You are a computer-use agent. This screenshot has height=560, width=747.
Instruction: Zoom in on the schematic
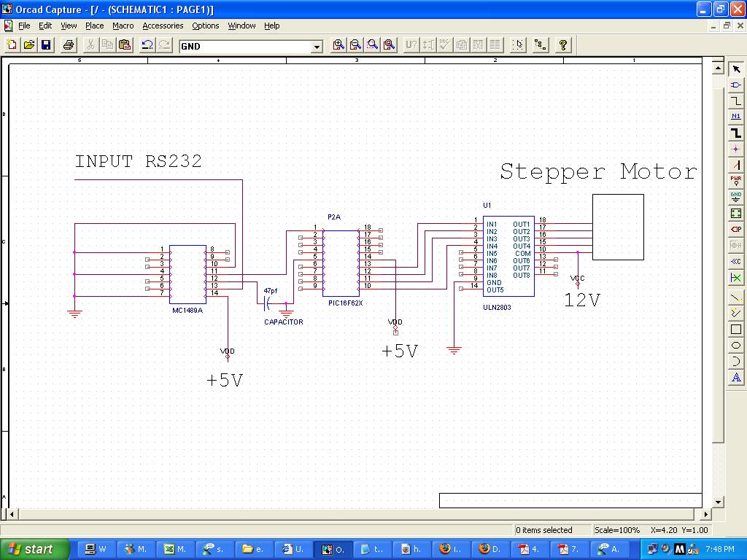(x=338, y=45)
